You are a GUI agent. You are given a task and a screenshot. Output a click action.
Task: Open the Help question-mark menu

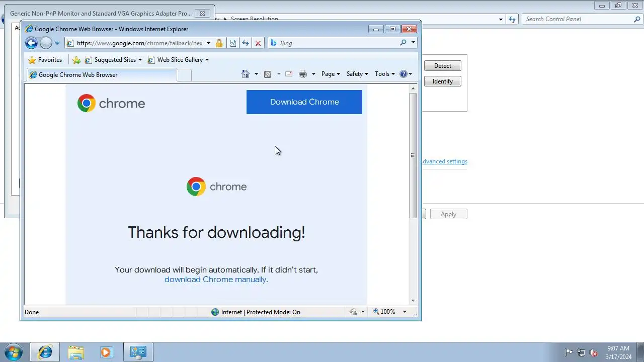click(x=406, y=74)
